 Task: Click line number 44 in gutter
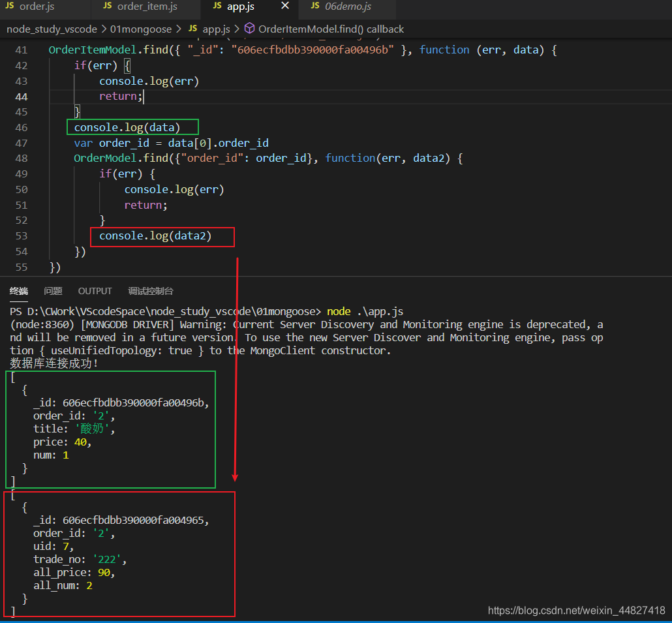[22, 97]
